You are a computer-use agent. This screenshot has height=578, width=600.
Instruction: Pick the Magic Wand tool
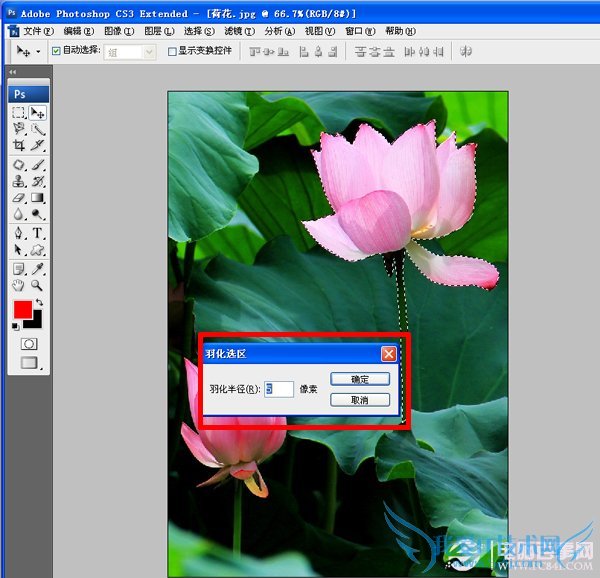(x=37, y=130)
